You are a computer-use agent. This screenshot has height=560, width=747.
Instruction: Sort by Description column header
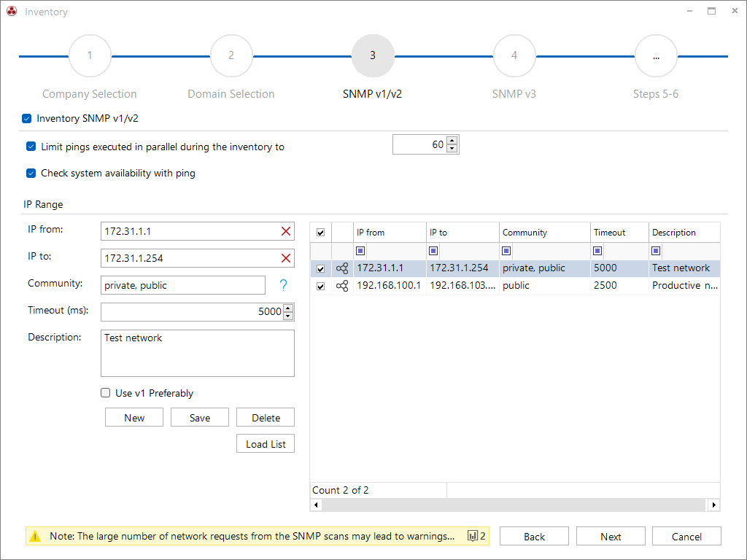[684, 233]
